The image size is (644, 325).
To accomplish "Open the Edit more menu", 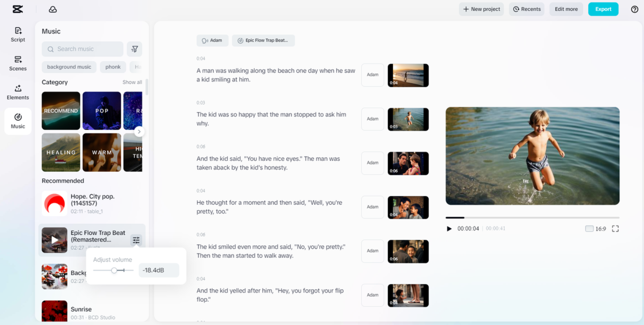I will click(566, 9).
